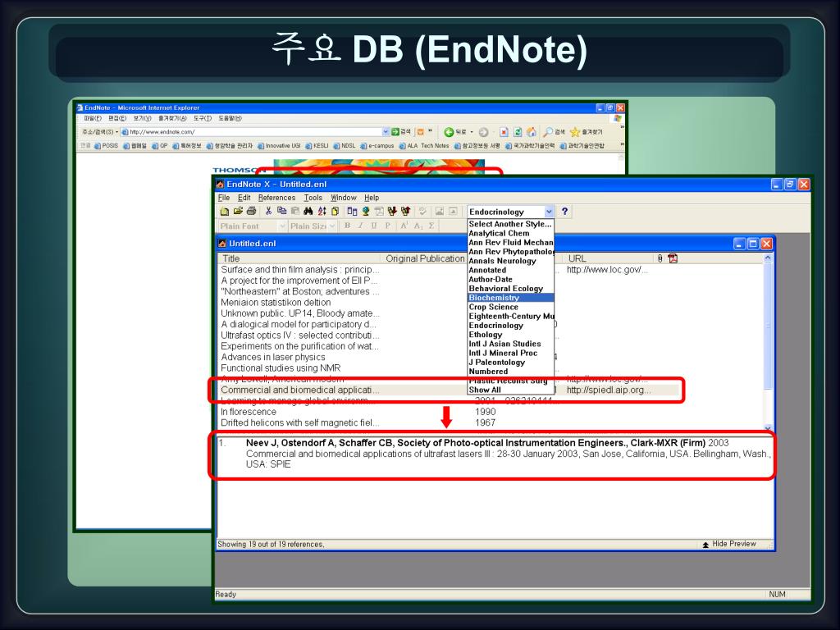Select 'Advances in laser physics' reference
Viewport: 840px width, 630px height.
(272, 358)
